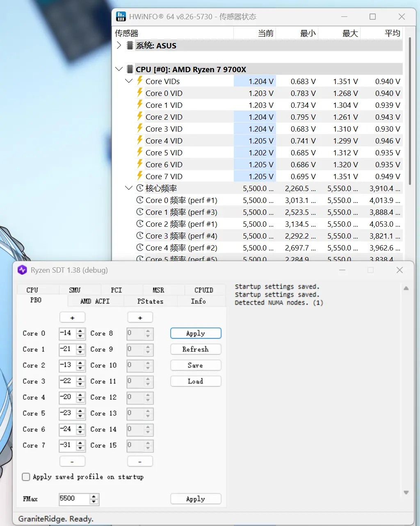420x526 pixels.
Task: Click the chip icon beside CPU [#0] AMD Ryzen
Action: click(x=130, y=69)
